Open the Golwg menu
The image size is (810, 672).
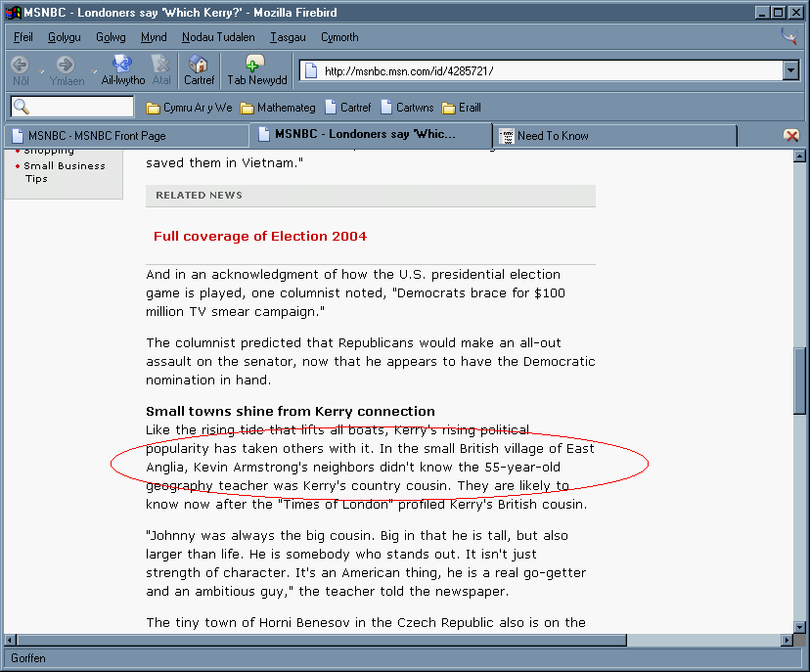[111, 37]
